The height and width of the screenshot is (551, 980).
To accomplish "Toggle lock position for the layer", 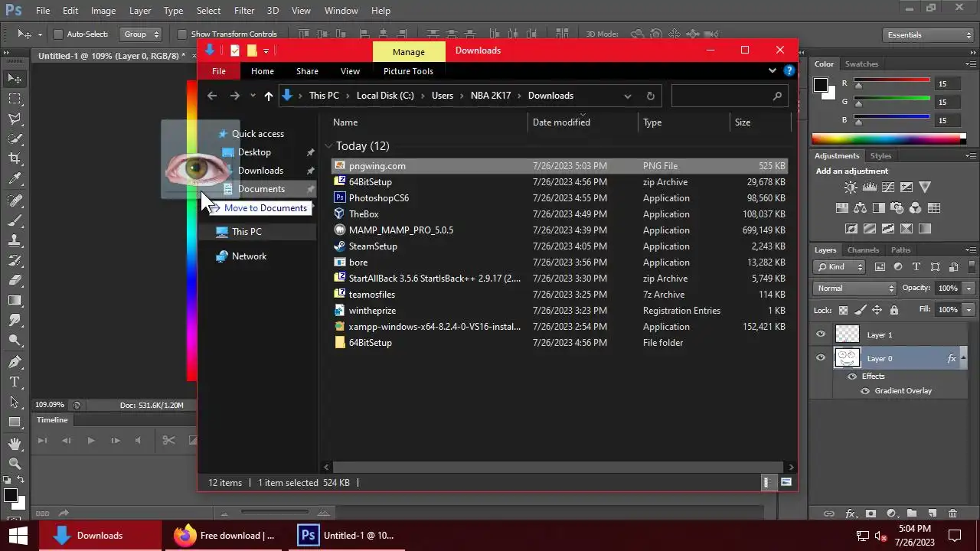I will pos(877,310).
